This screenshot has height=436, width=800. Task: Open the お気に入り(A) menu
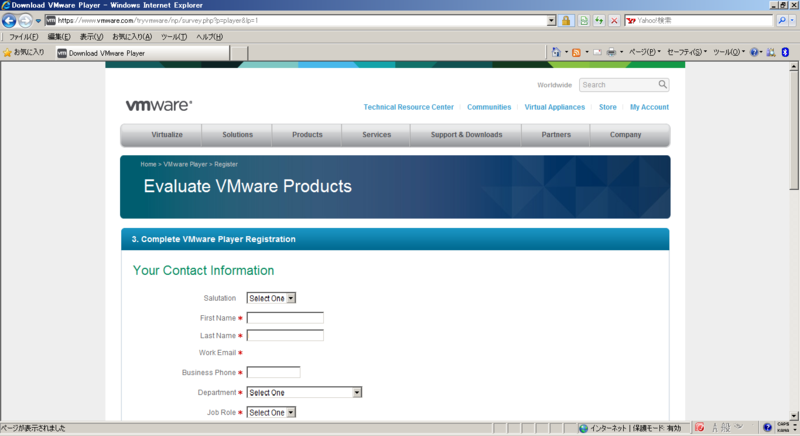pos(132,37)
